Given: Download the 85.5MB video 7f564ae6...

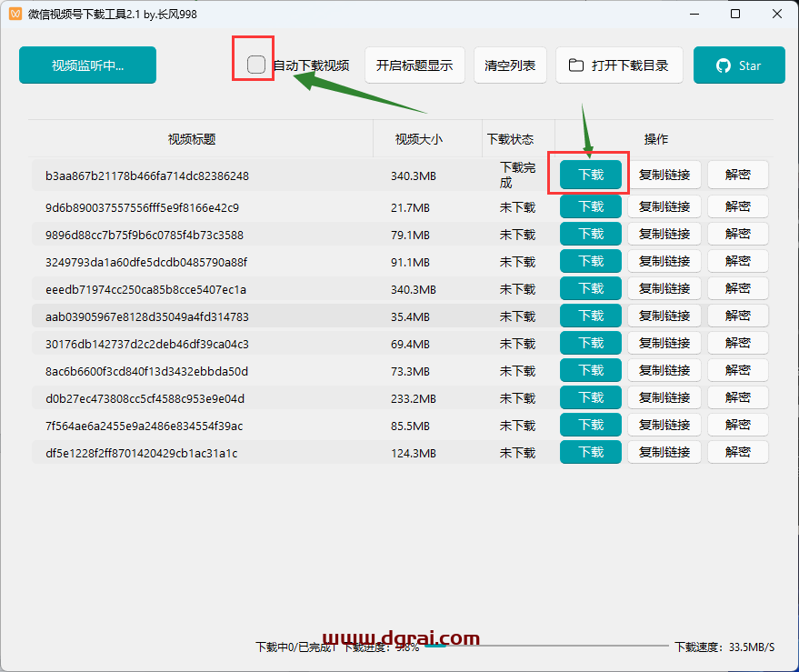Looking at the screenshot, I should pos(591,426).
